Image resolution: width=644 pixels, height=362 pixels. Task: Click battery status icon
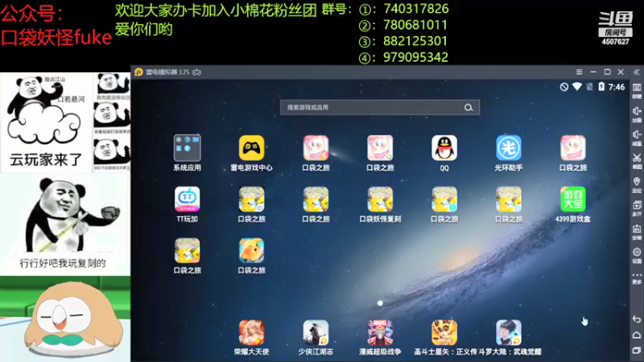point(601,87)
